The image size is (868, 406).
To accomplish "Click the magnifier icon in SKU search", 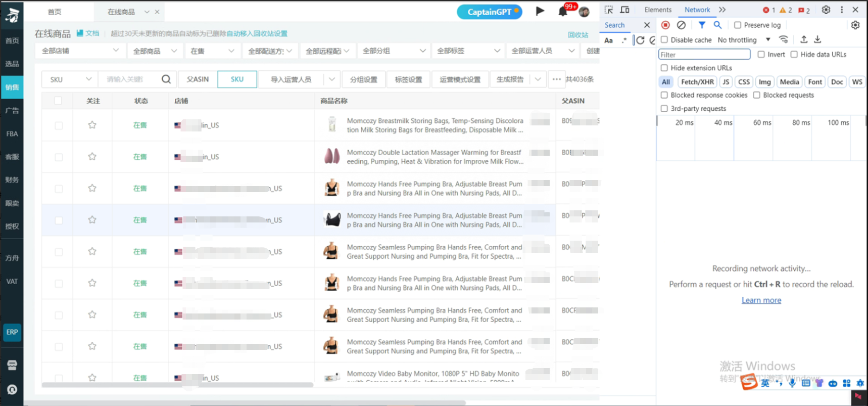I will tap(166, 79).
